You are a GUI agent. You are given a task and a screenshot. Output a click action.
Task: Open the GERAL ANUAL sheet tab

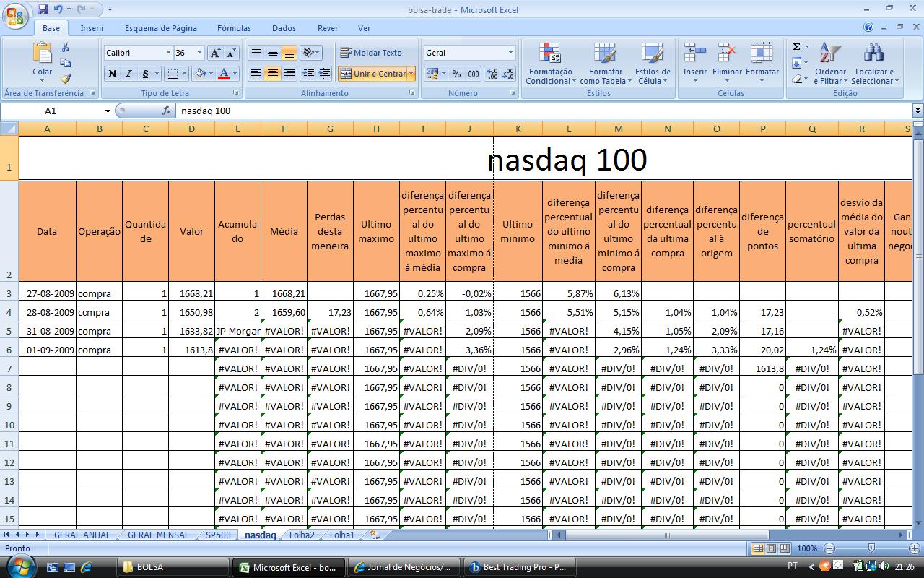[x=82, y=535]
